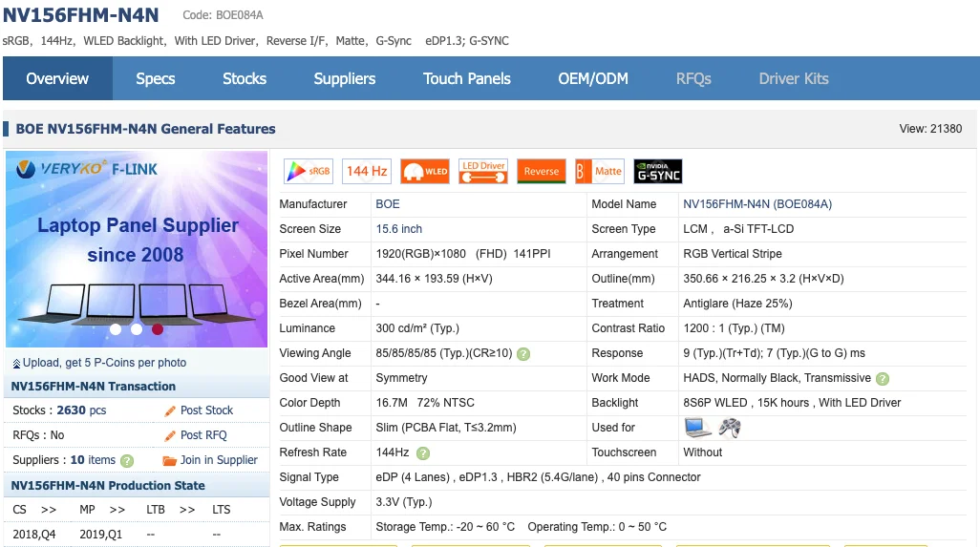The height and width of the screenshot is (547, 980).
Task: Open the Overview tab
Action: [x=57, y=78]
